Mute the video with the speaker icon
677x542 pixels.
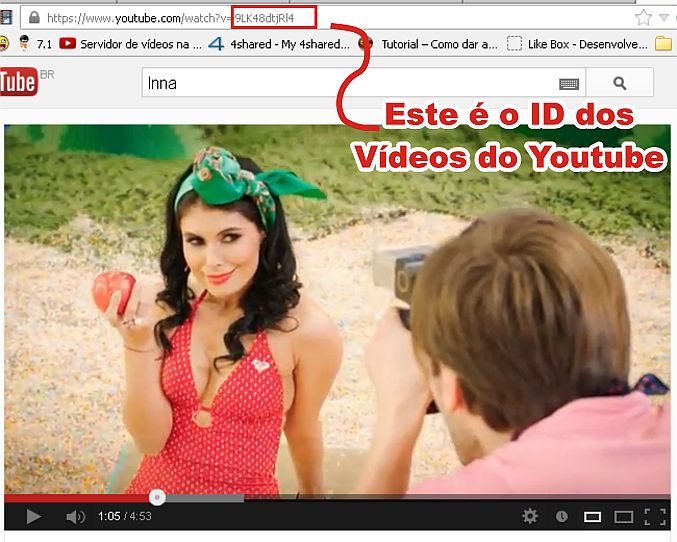click(76, 517)
